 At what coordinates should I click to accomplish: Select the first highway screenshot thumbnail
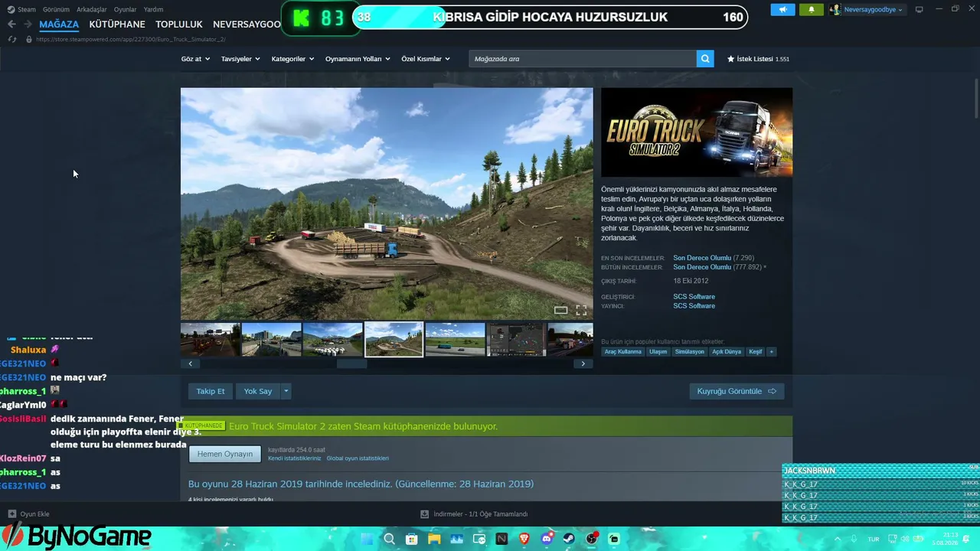click(211, 339)
